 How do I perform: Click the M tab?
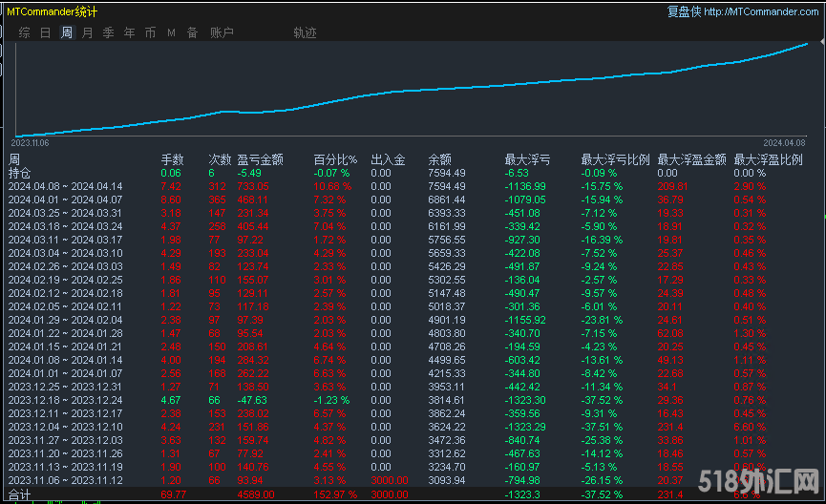[171, 32]
